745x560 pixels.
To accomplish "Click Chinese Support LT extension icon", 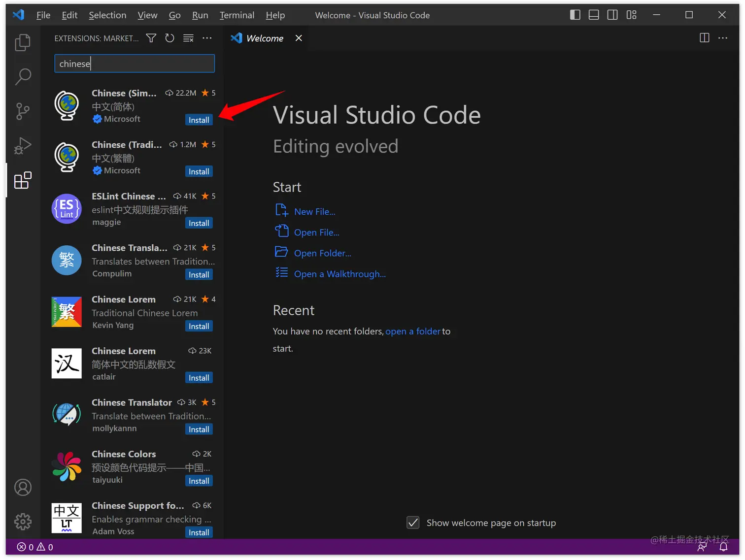I will coord(67,518).
